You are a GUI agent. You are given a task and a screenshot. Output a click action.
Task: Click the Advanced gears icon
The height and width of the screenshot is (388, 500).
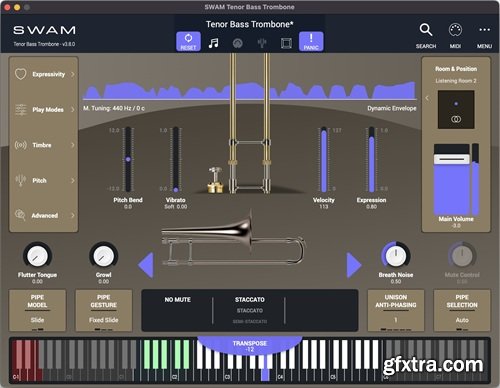[20, 215]
